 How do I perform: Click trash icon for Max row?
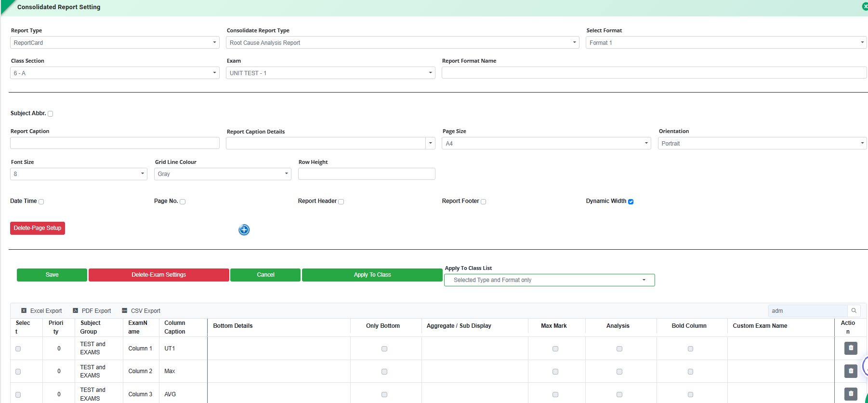[851, 371]
